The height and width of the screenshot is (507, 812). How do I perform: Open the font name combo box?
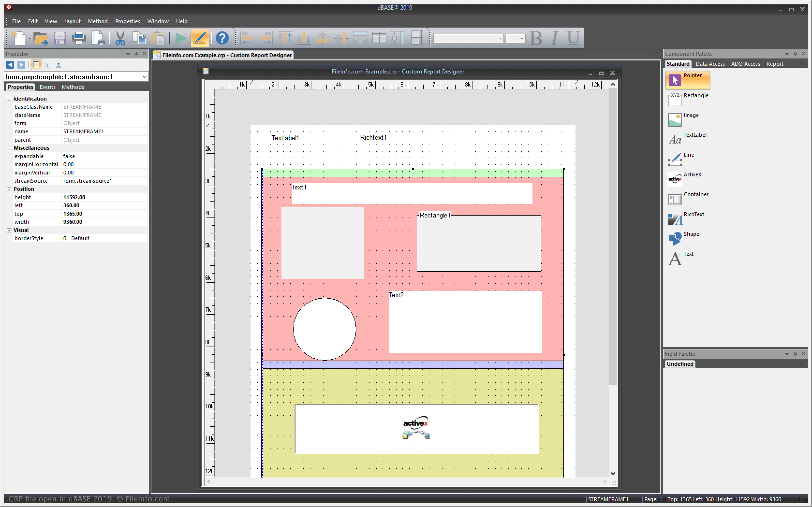(468, 39)
